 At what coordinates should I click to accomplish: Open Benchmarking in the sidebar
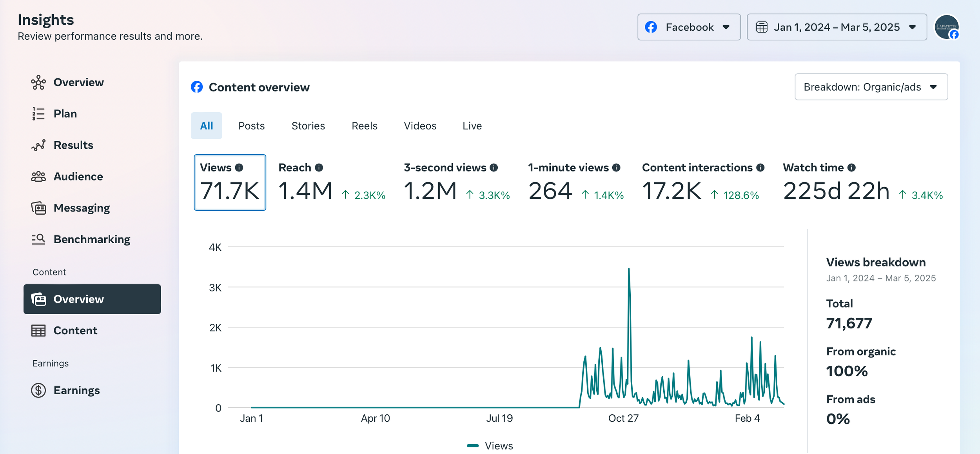pos(91,239)
